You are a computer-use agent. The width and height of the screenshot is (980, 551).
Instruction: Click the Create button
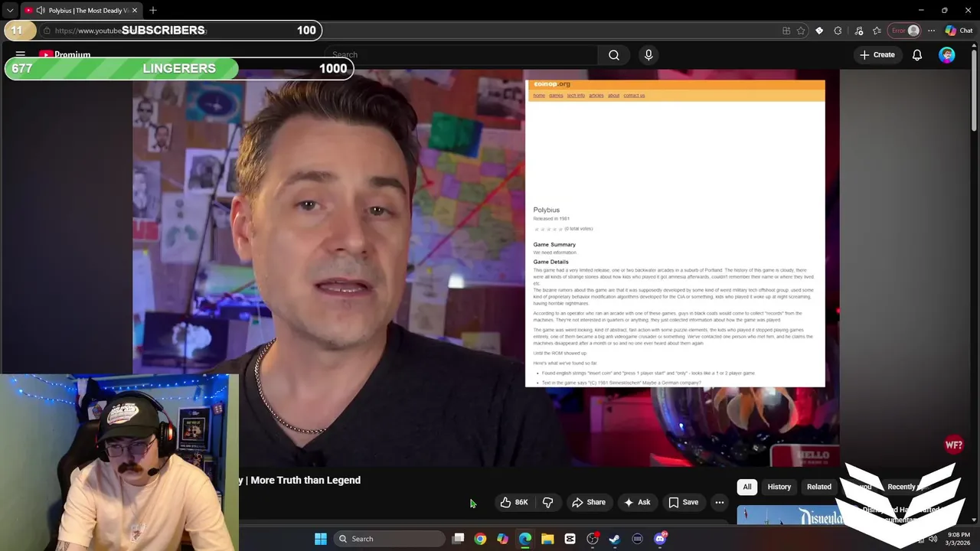[877, 55]
